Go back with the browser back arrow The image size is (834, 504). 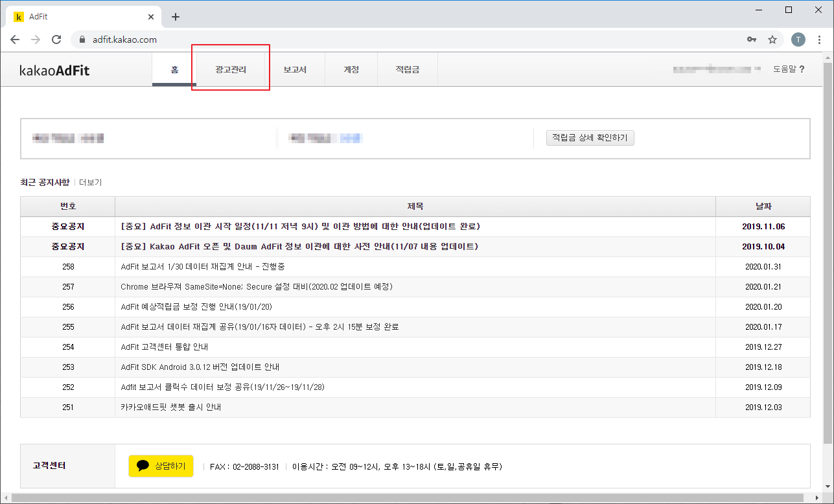point(15,40)
